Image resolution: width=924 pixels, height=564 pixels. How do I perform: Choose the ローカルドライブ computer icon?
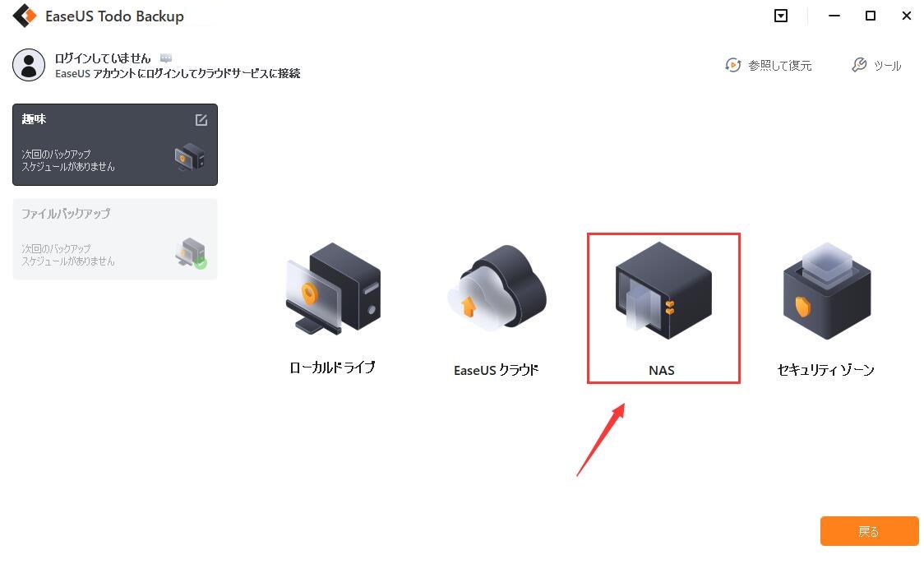pyautogui.click(x=334, y=289)
